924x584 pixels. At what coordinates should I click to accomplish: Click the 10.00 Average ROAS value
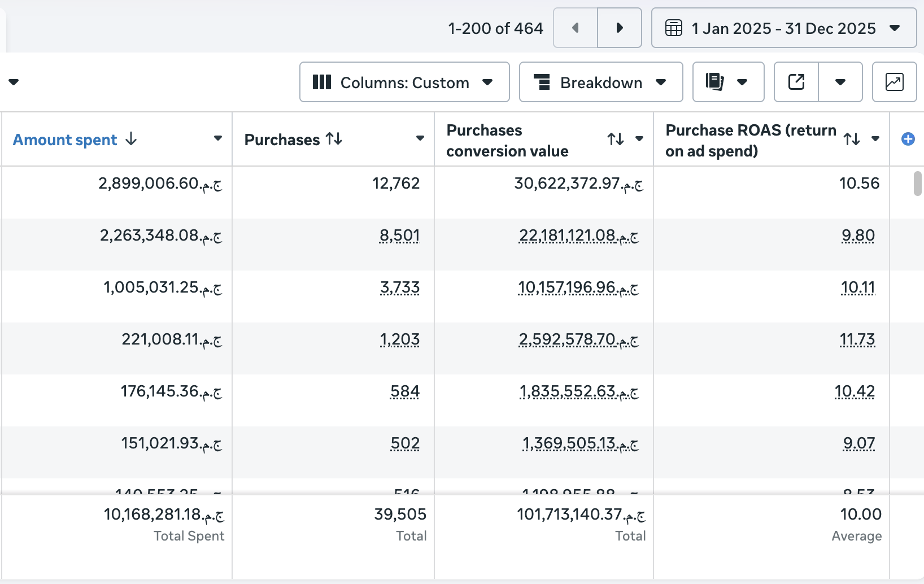point(861,515)
